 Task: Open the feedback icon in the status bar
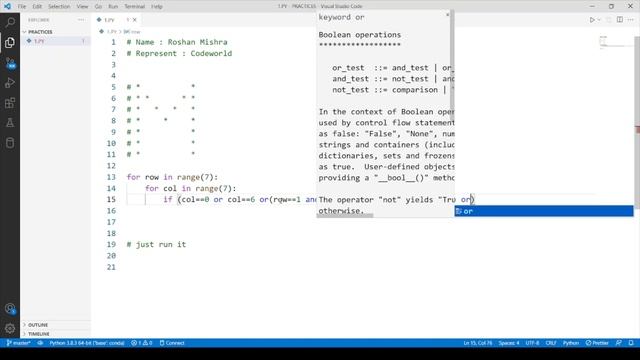click(x=618, y=343)
